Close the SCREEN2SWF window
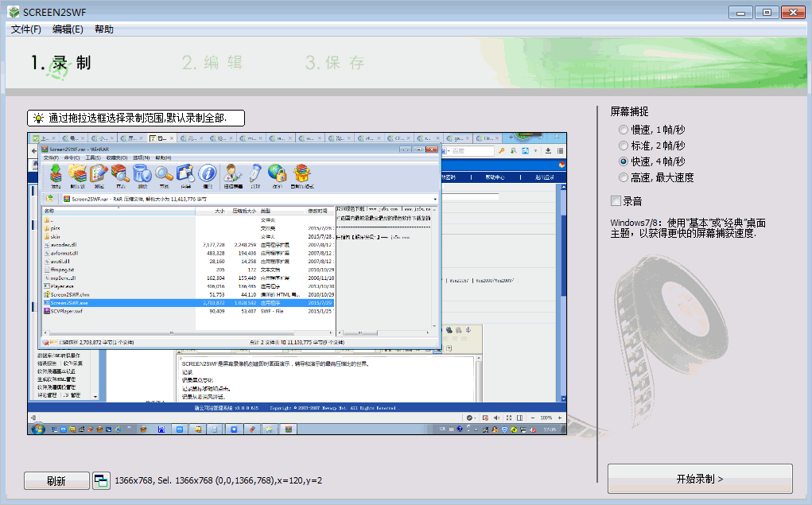Screen dimensions: 812x505 click(x=793, y=13)
